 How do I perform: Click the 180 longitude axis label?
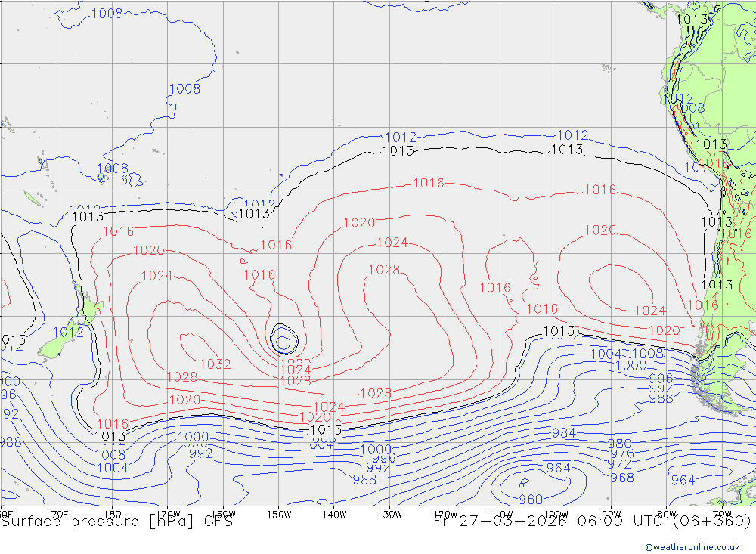[113, 515]
